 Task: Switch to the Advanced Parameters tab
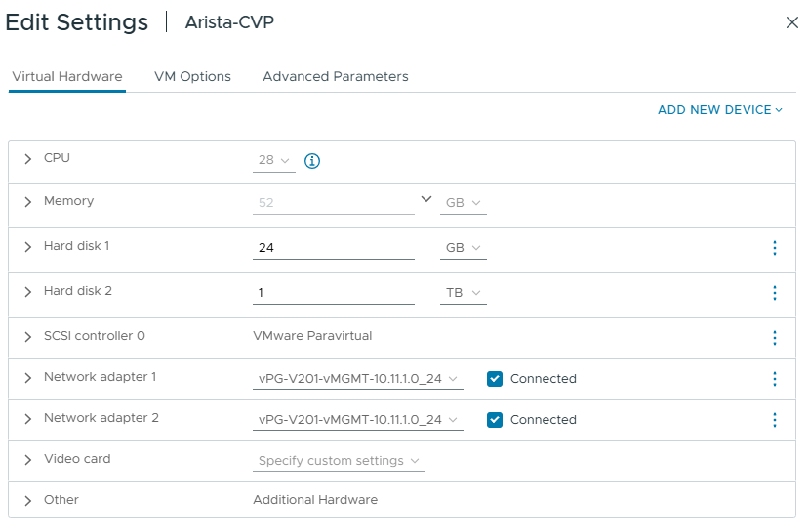tap(336, 77)
